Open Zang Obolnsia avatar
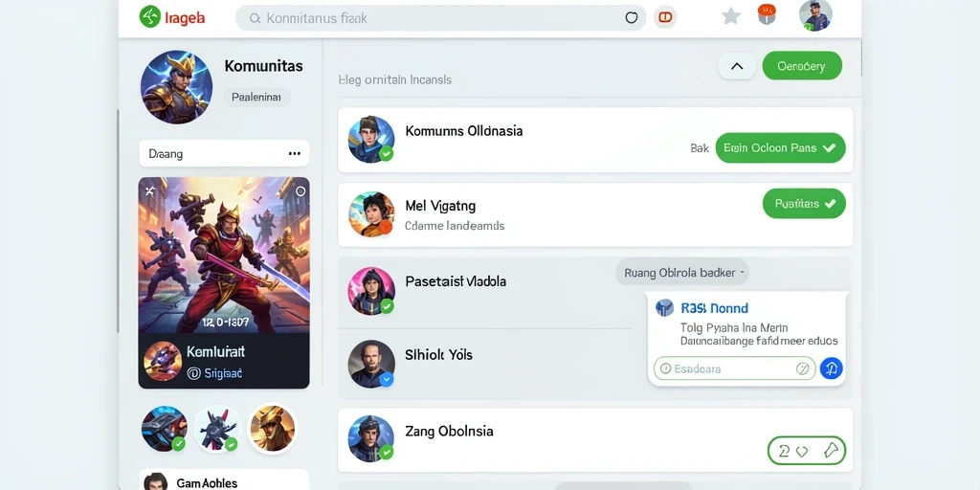Screen dimensions: 980x490 (371, 438)
